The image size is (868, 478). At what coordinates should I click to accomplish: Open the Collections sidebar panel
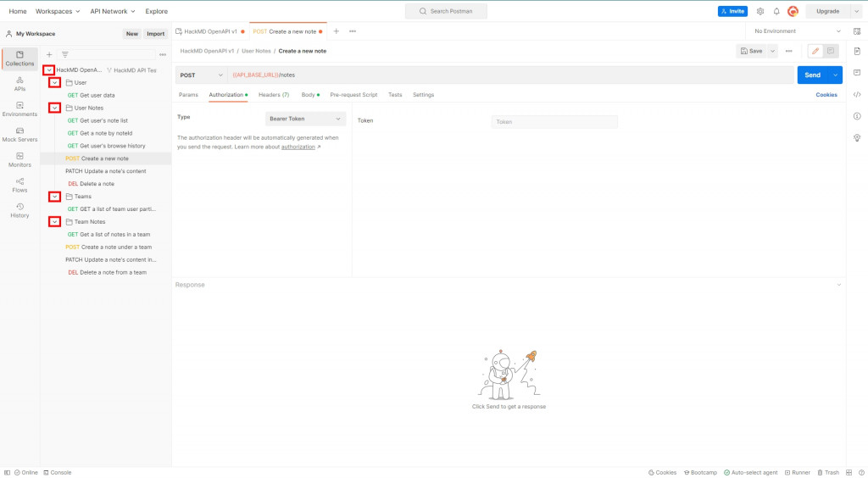[x=20, y=58]
